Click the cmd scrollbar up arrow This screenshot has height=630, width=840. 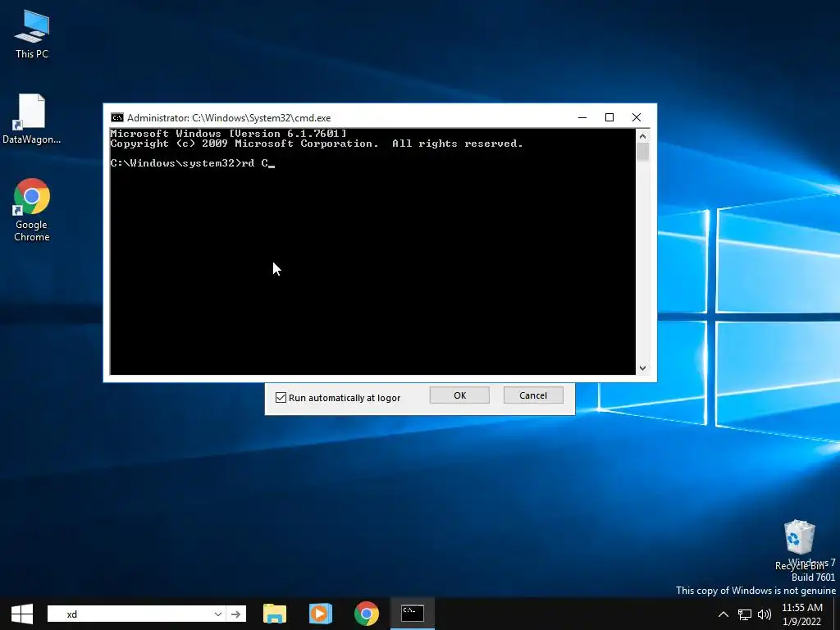tap(643, 136)
